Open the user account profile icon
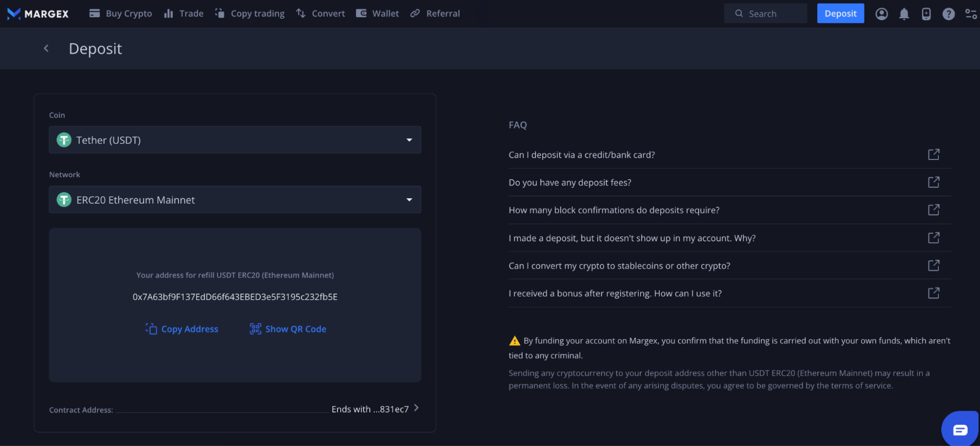 tap(881, 14)
